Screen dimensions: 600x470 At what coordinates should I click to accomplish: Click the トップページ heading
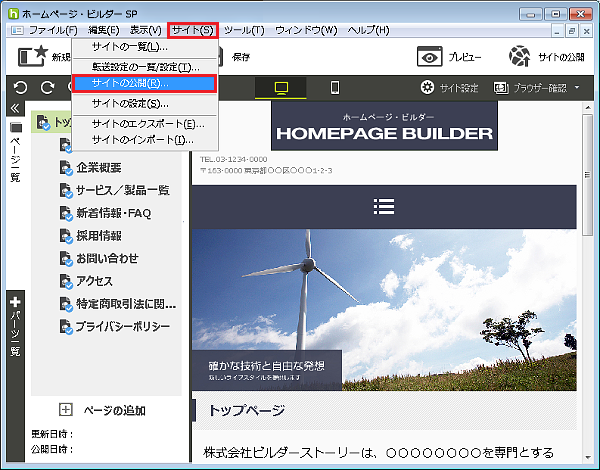tap(247, 410)
